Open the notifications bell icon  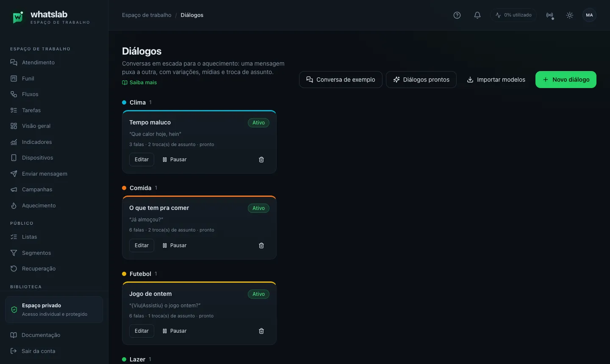point(477,15)
